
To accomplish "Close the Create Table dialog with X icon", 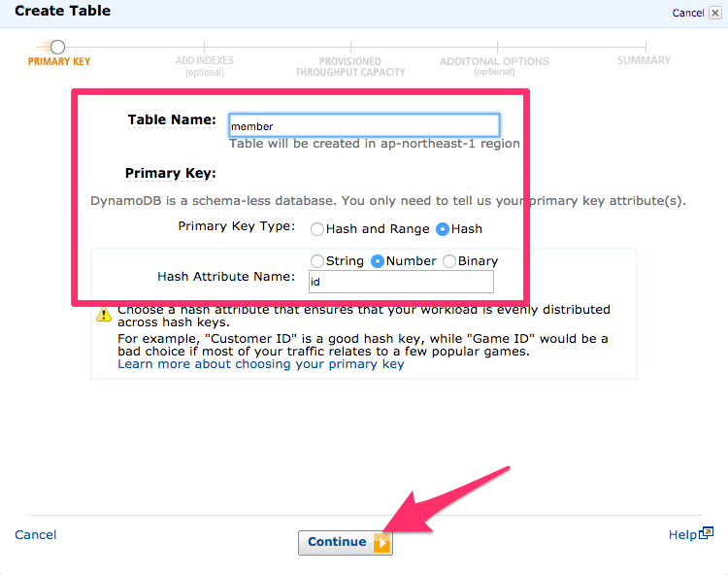I will [715, 13].
